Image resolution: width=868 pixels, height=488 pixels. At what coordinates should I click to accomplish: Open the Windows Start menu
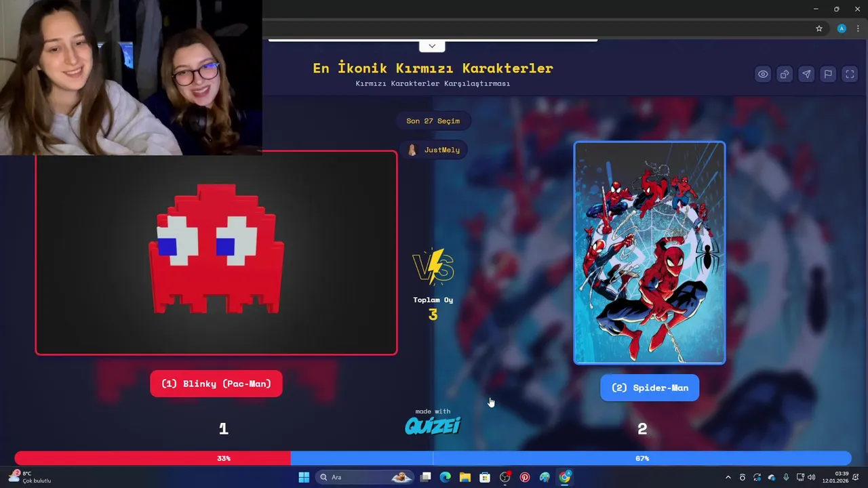304,477
